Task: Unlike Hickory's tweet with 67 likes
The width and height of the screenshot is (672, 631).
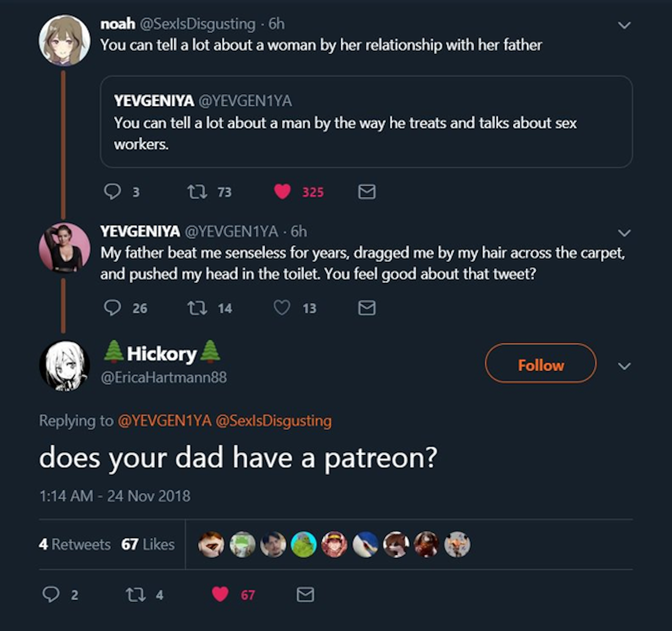Action: (x=220, y=594)
